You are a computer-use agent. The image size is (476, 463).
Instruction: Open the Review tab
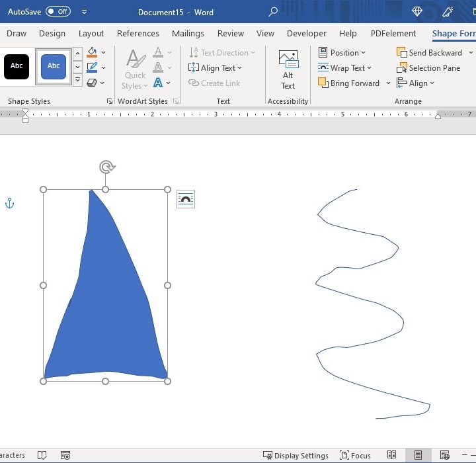click(231, 34)
